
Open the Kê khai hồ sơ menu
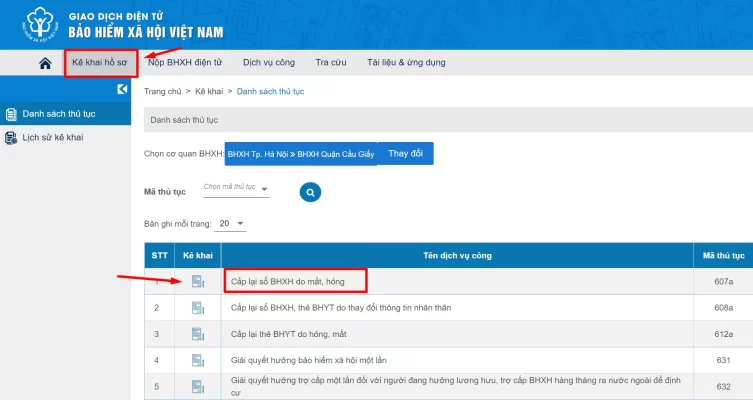(100, 62)
